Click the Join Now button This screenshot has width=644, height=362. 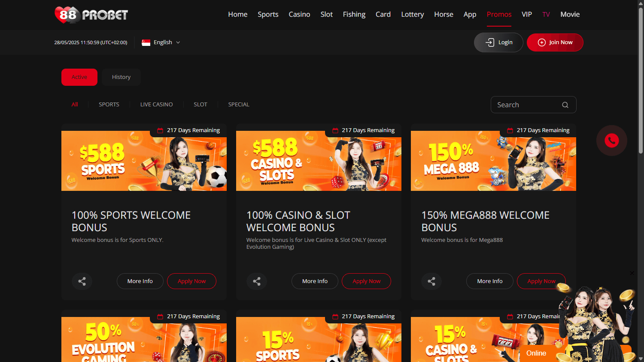(x=555, y=42)
